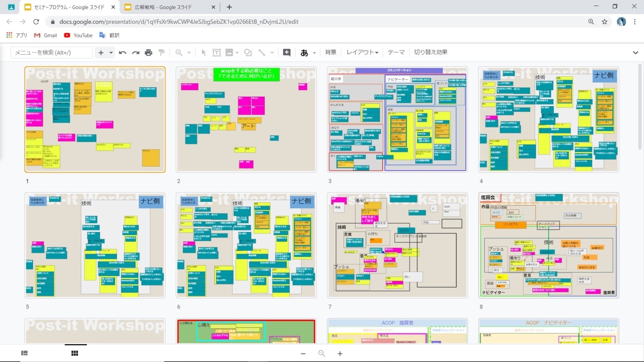
Task: Select the paint format tool
Action: 162,52
